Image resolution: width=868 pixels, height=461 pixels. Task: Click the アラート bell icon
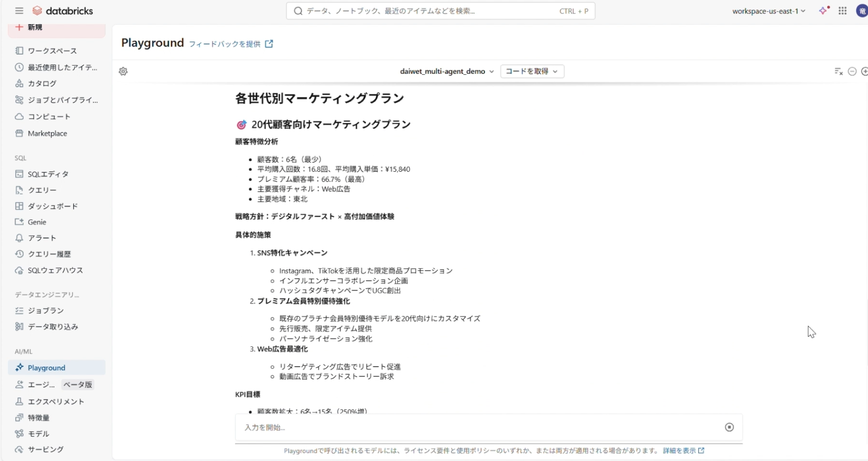(x=19, y=238)
